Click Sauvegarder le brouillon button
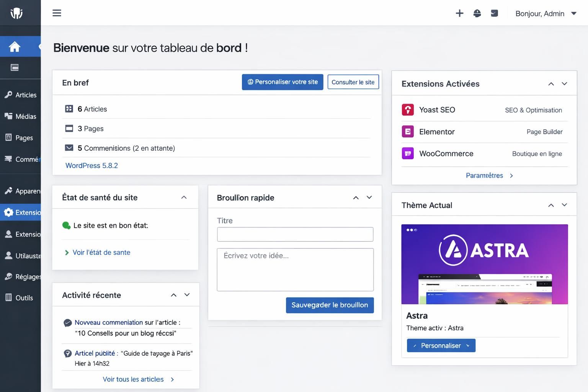Screen dimensions: 588x392 (x=330, y=305)
